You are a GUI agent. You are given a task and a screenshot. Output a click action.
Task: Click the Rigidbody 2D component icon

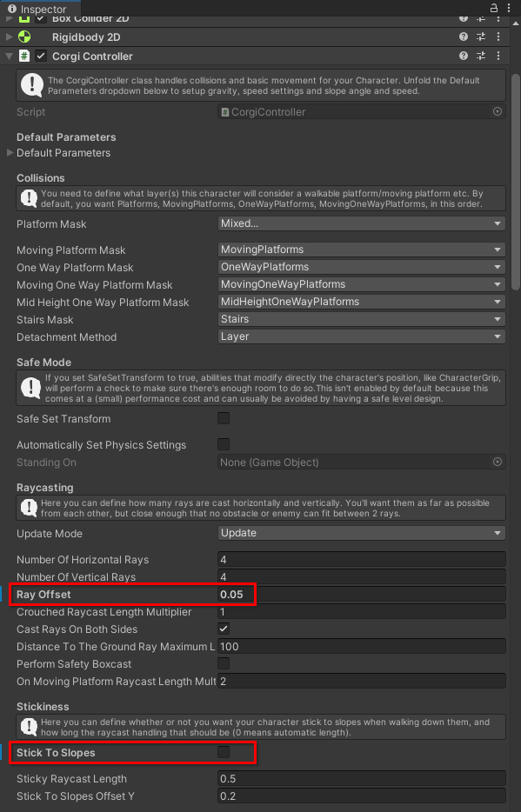[x=24, y=37]
